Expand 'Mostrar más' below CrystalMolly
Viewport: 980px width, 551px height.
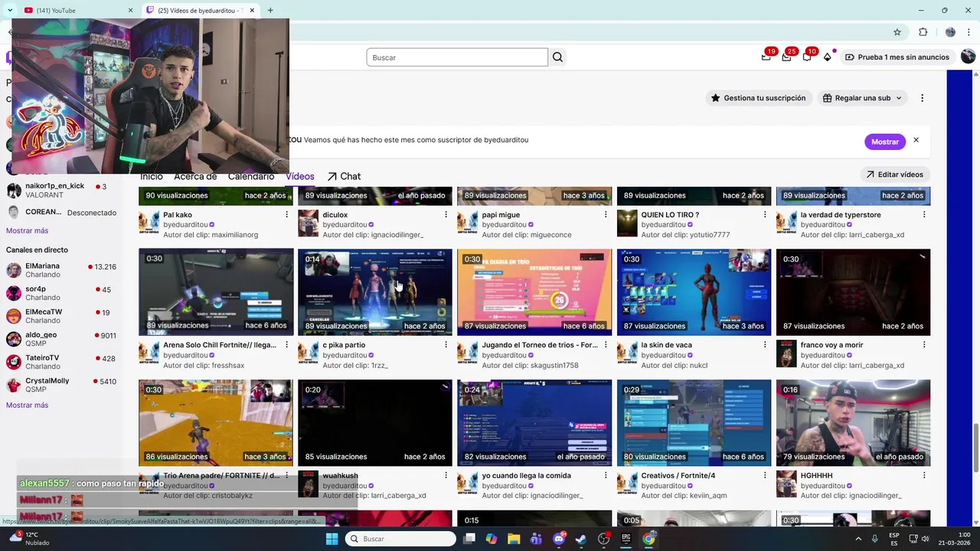click(27, 405)
